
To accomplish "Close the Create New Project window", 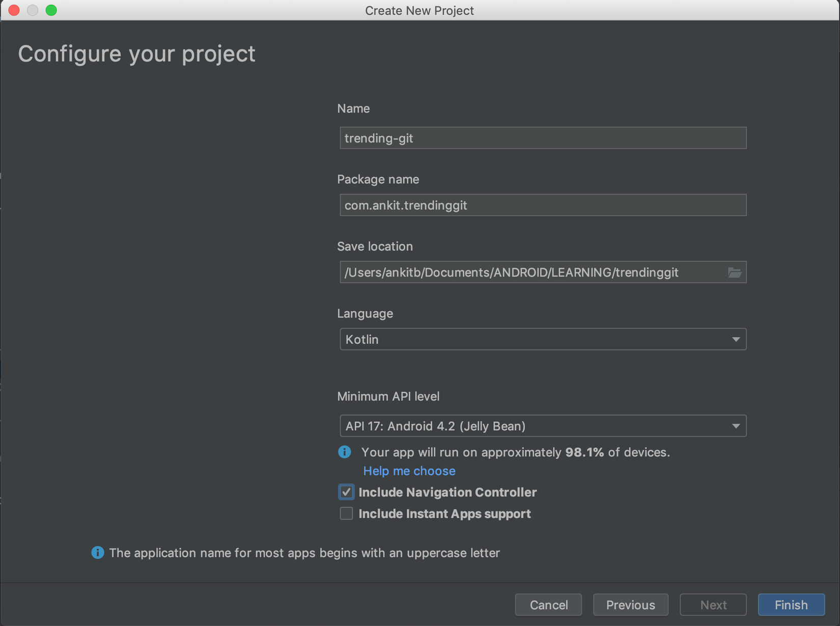I will 14,10.
